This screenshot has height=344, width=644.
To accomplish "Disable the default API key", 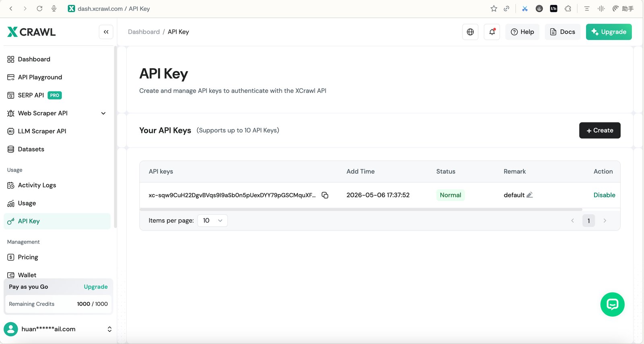I will tap(604, 195).
